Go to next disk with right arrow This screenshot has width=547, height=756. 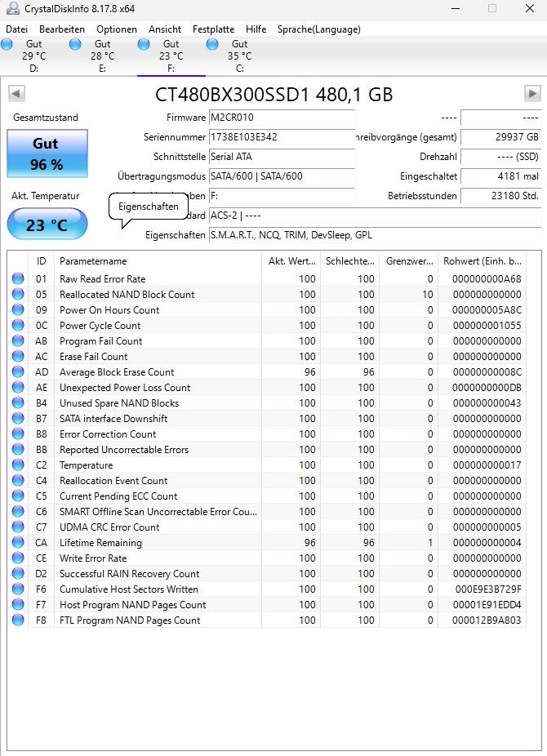click(x=532, y=94)
